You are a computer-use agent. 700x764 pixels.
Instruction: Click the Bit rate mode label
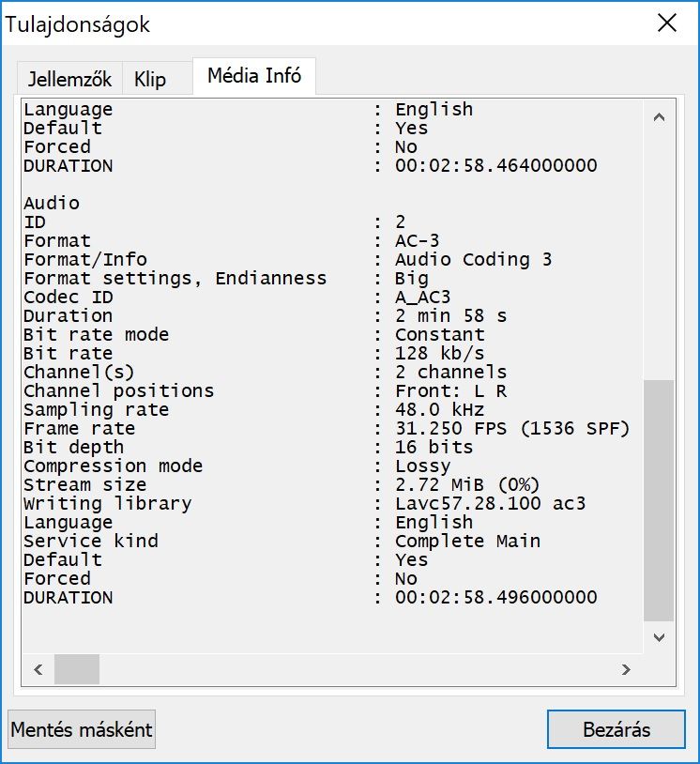(96, 334)
